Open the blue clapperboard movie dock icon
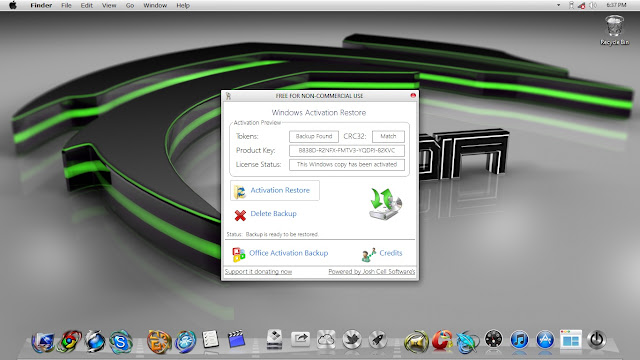This screenshot has height=360, width=640. pyautogui.click(x=236, y=340)
